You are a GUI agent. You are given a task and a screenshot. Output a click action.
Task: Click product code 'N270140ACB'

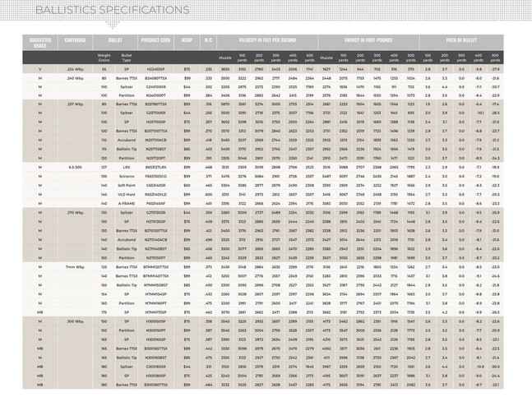click(x=155, y=240)
